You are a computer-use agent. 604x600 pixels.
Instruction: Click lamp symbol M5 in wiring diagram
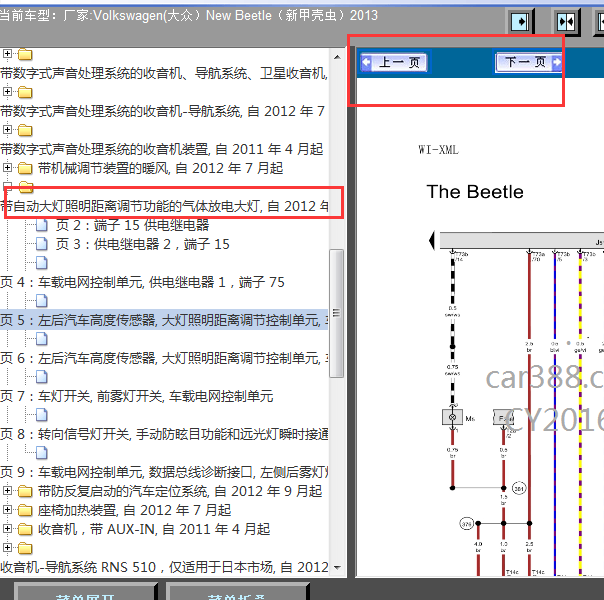452,417
